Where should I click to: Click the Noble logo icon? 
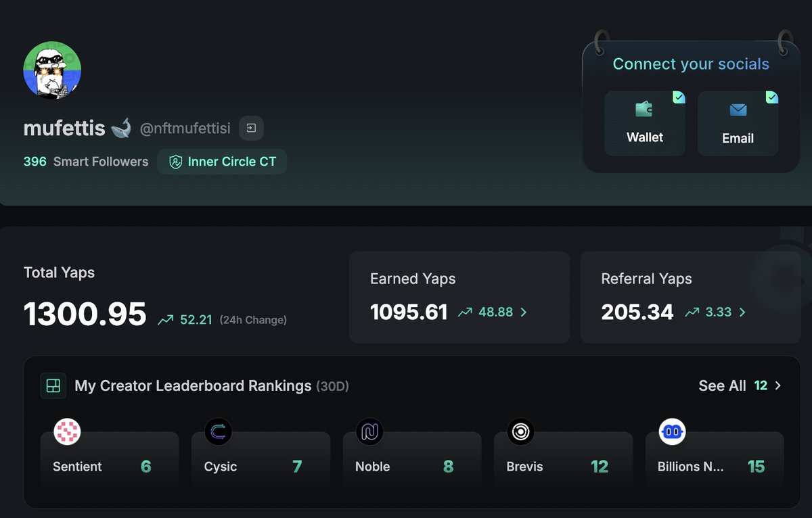(x=369, y=431)
